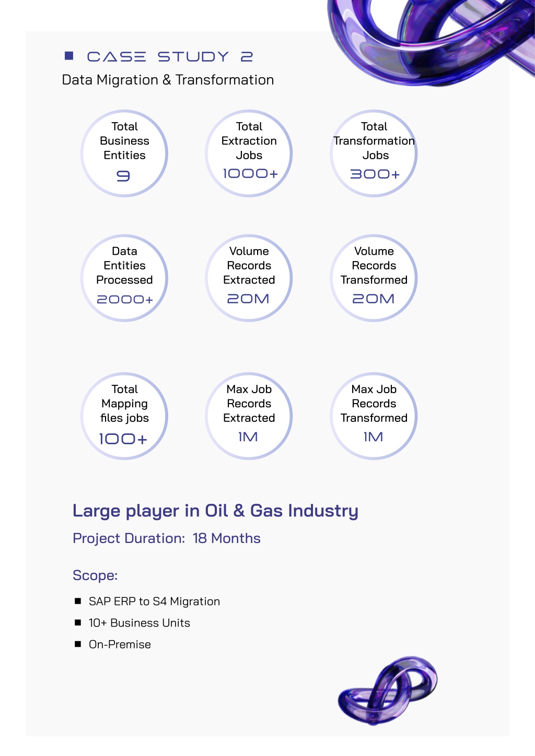Click the CASE STUDY 2 heading
This screenshot has height=756, width=535.
[x=170, y=56]
